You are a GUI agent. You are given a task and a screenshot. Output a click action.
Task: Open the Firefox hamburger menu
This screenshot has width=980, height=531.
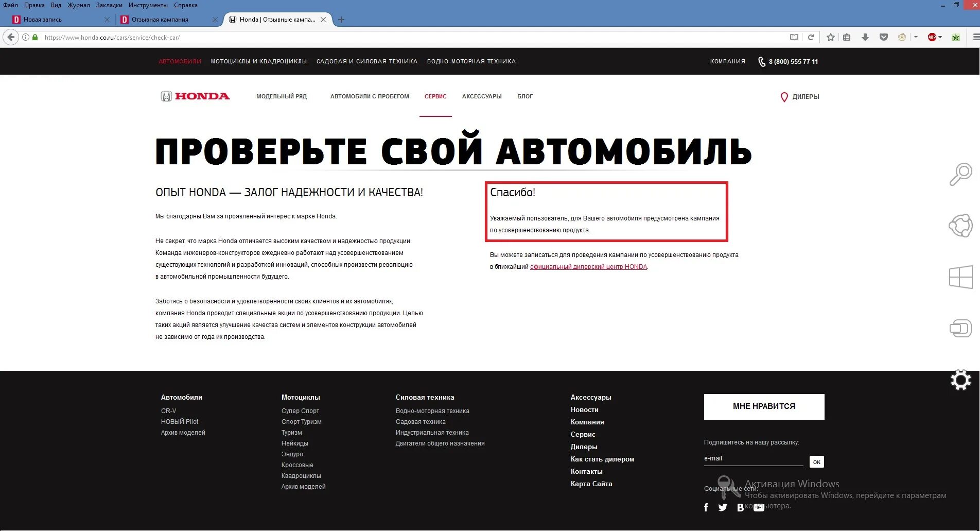(x=975, y=37)
